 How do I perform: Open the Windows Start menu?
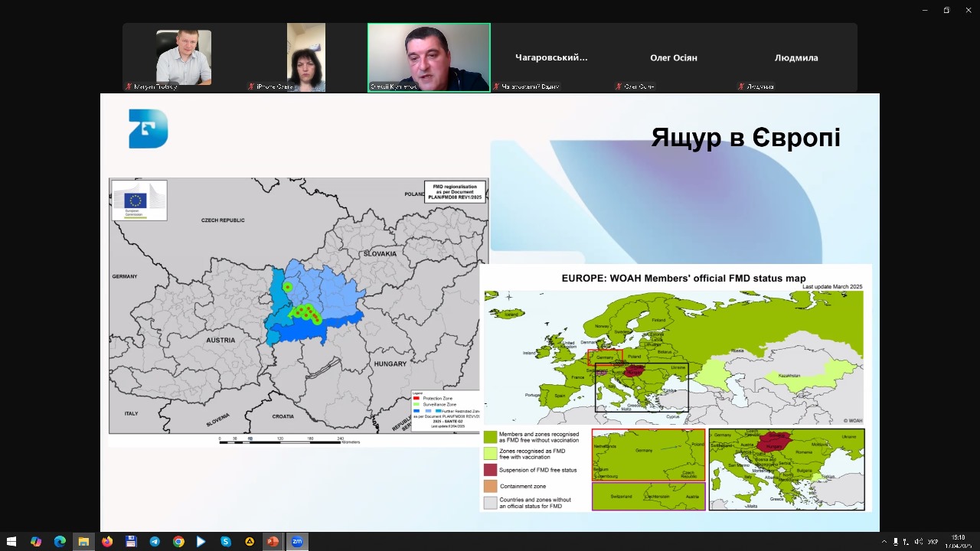[x=11, y=541]
